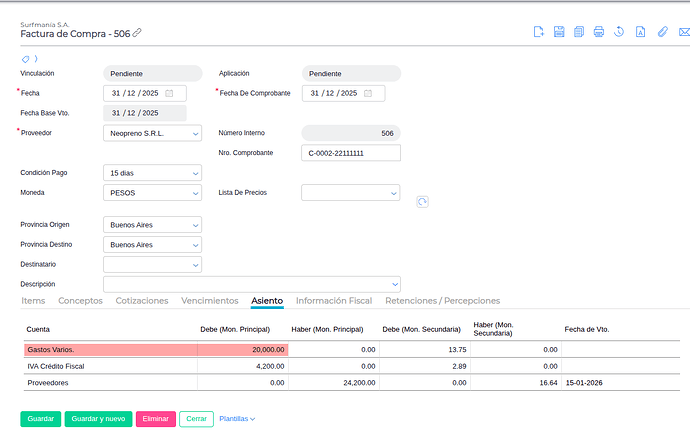
Task: Switch to the Items tab
Action: (33, 300)
